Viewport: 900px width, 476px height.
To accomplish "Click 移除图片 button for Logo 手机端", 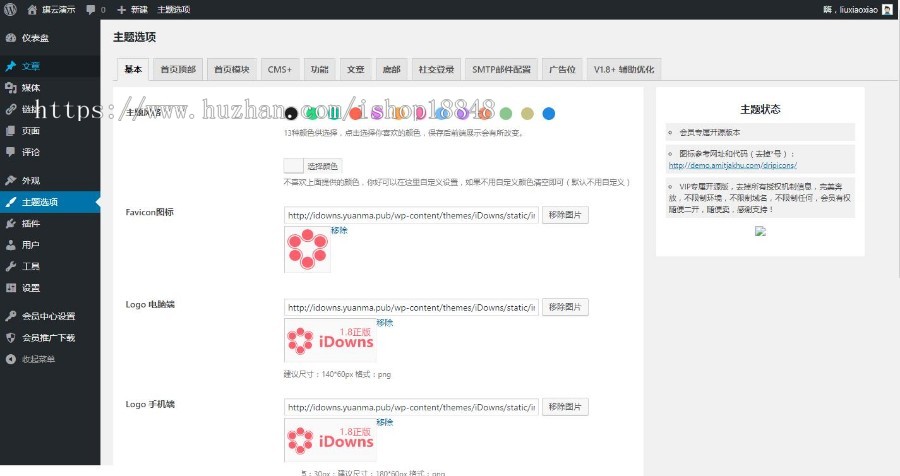I will 565,407.
